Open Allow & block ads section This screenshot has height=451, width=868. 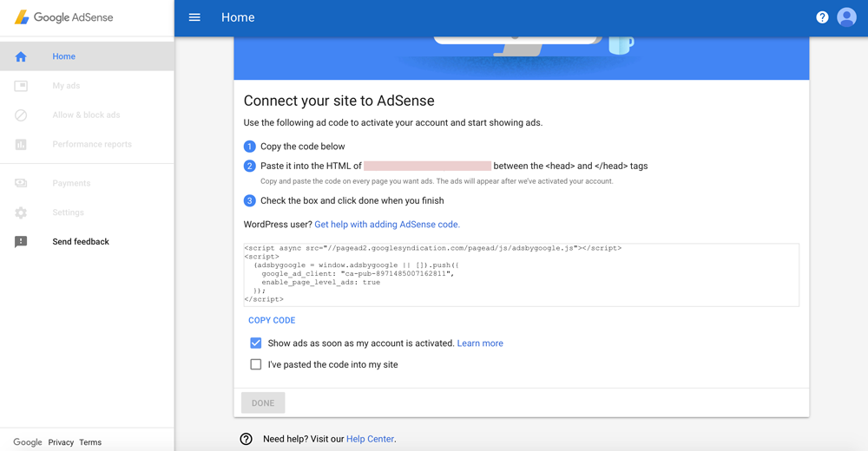pyautogui.click(x=87, y=115)
